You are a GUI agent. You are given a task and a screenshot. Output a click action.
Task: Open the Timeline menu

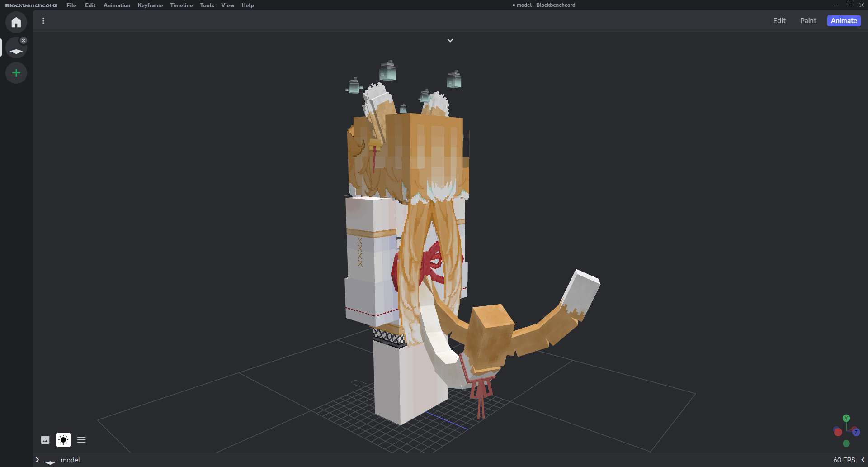(x=181, y=5)
